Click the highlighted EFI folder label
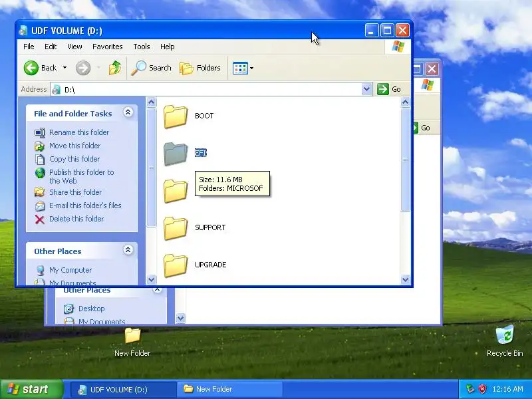Image resolution: width=532 pixels, height=399 pixels. 201,153
